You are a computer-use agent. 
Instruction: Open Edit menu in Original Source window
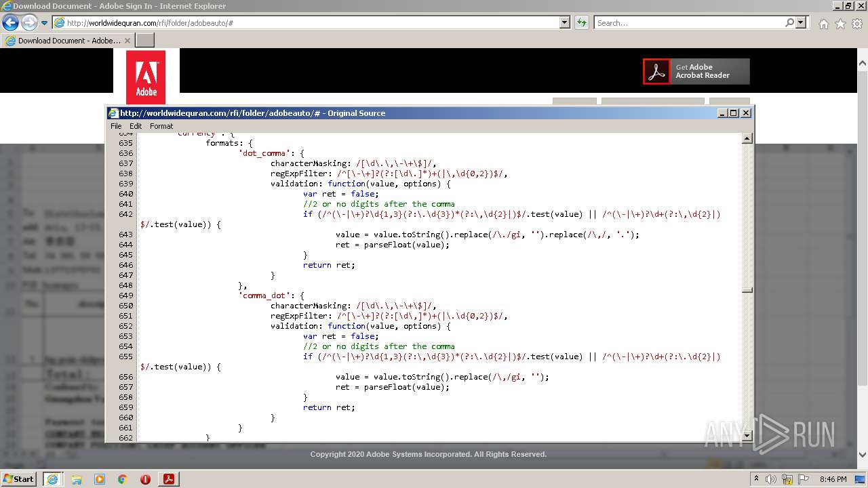click(x=136, y=126)
